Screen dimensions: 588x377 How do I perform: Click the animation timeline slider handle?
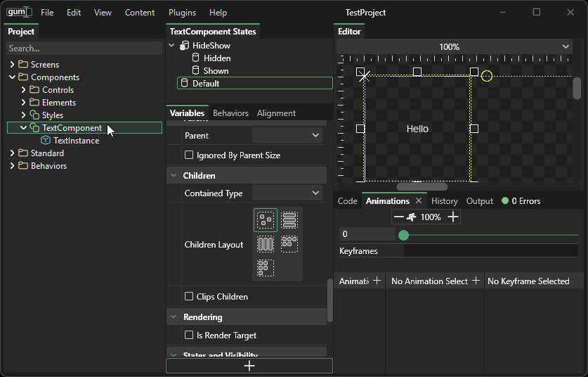tap(403, 235)
